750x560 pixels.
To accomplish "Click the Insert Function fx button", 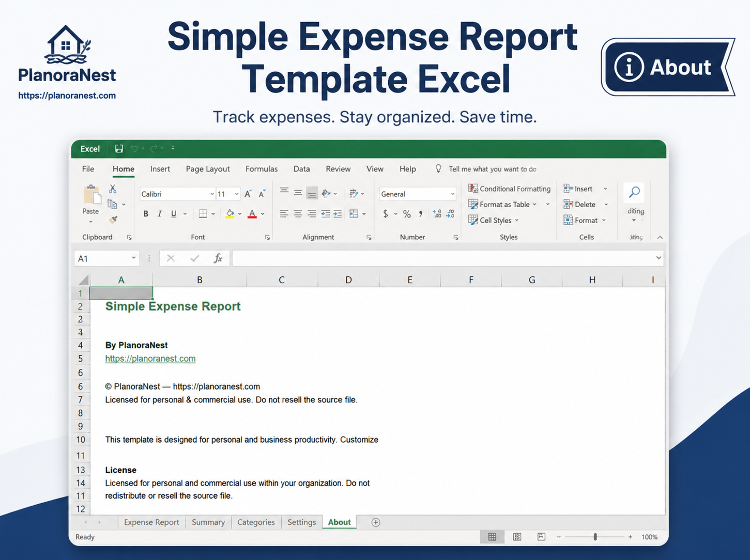I will [218, 258].
